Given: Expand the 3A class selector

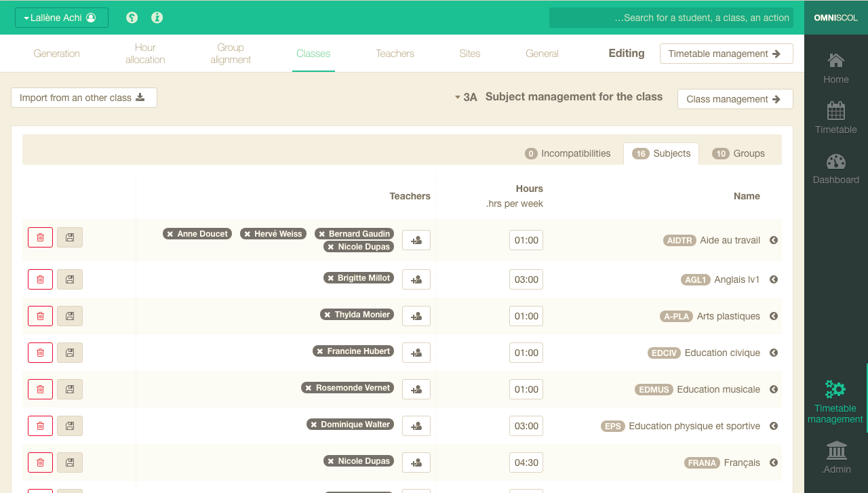Looking at the screenshot, I should 466,98.
